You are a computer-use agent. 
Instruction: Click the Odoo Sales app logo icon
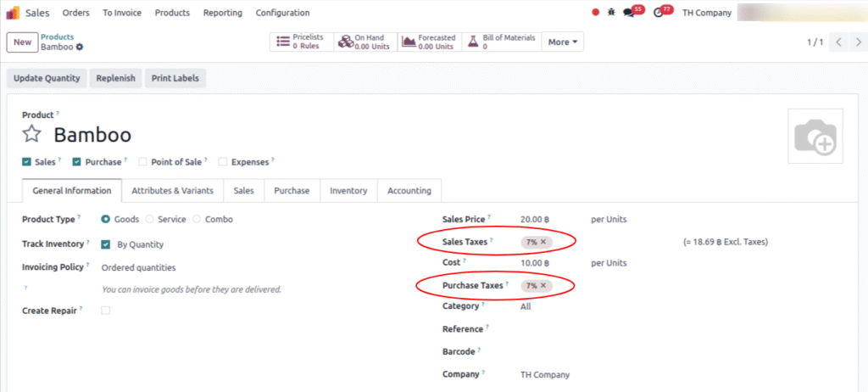(x=13, y=13)
